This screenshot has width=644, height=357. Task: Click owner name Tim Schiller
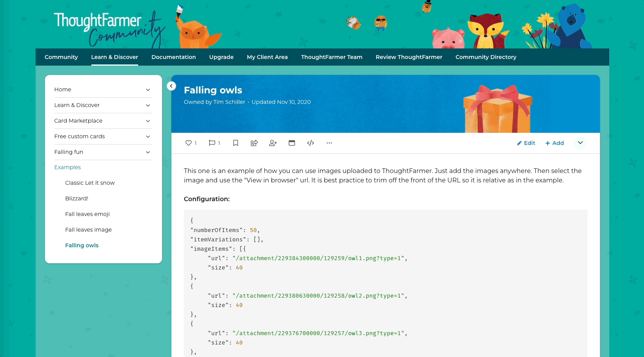[x=229, y=102]
